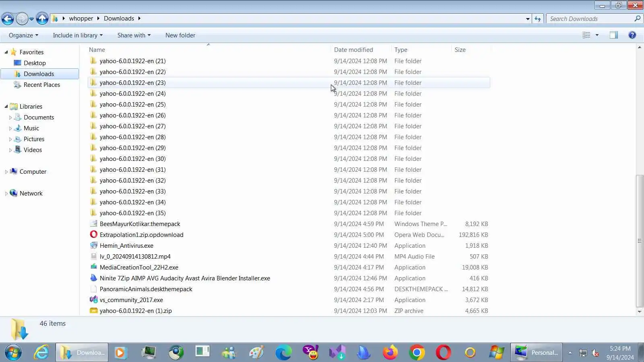Sort files by Size column

coord(471,49)
